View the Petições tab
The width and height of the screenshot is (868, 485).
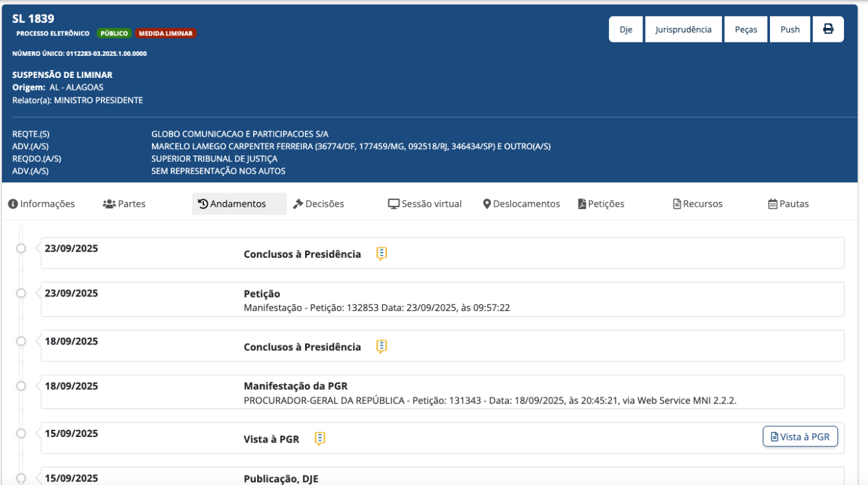click(x=601, y=204)
